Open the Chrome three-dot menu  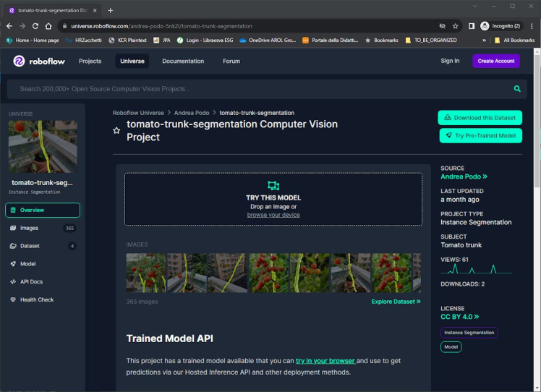[532, 25]
